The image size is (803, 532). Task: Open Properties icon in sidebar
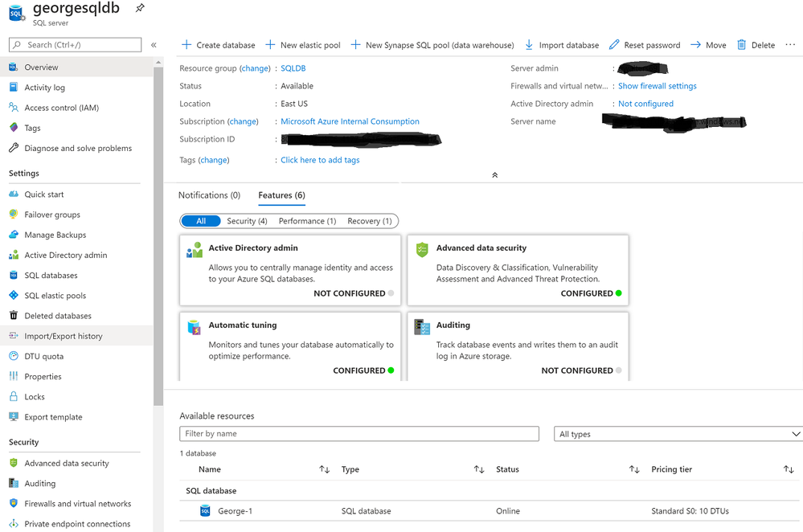14,376
